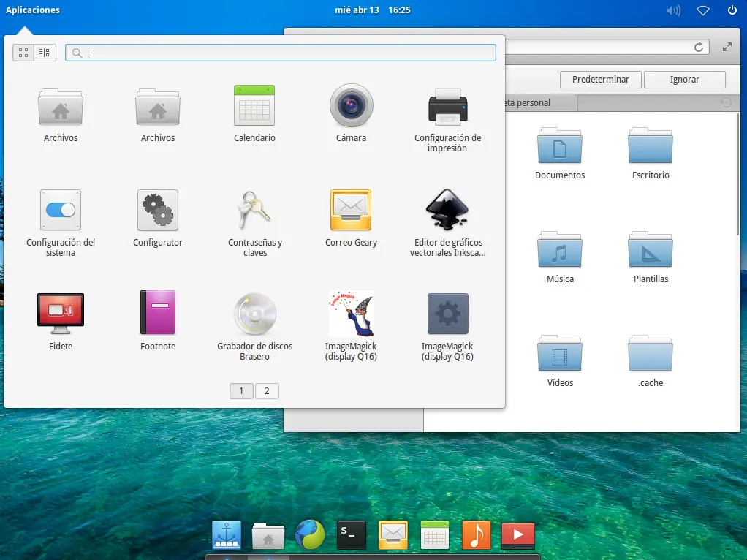Click the tab history icon in Files
The image size is (747, 560).
[x=726, y=103]
